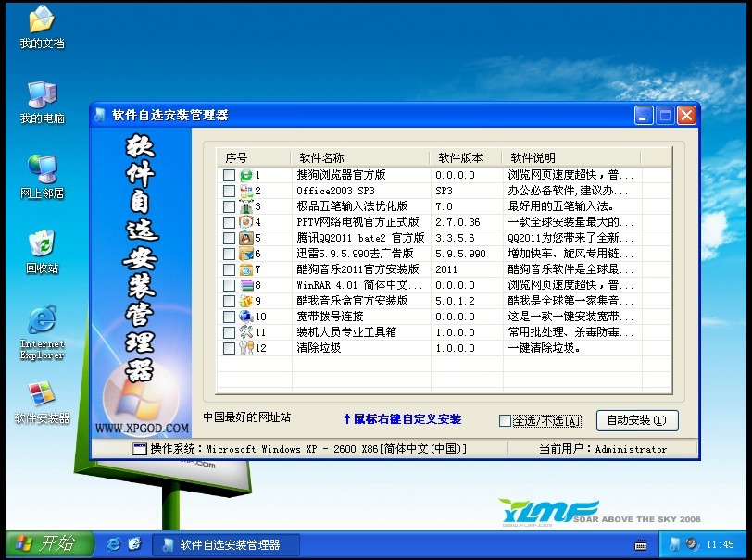Viewport: 752px width, 560px height.
Task: Tick the 装机人员专业工具箱 checkbox
Action: (230, 332)
